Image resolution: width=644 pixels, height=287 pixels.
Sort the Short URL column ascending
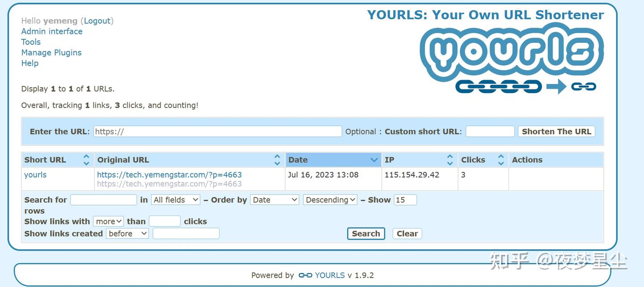pyautogui.click(x=86, y=156)
